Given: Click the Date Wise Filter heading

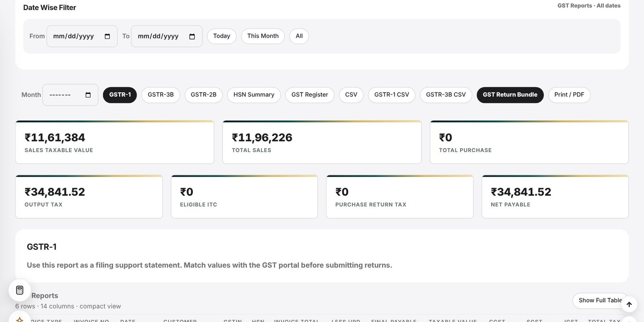Looking at the screenshot, I should [50, 8].
